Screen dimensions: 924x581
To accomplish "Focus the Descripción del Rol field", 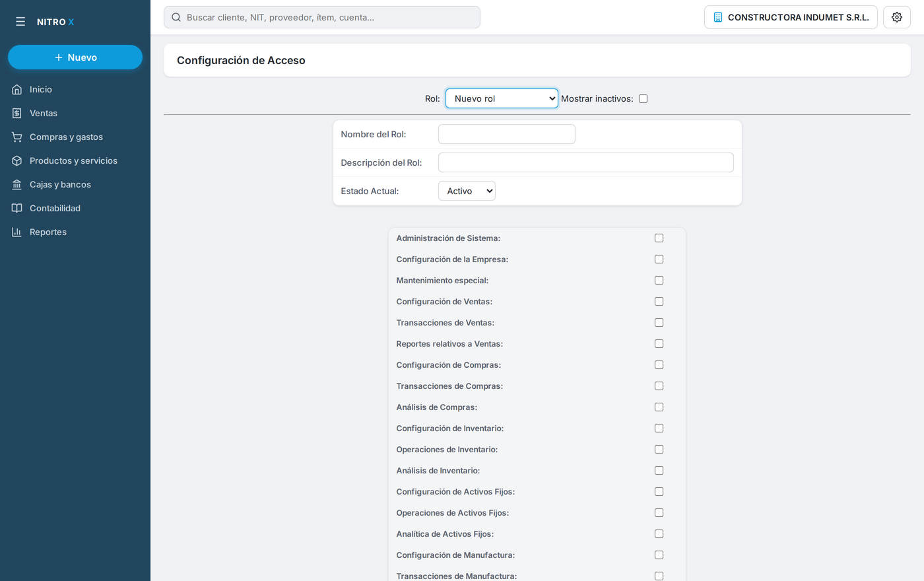I will click(x=586, y=162).
